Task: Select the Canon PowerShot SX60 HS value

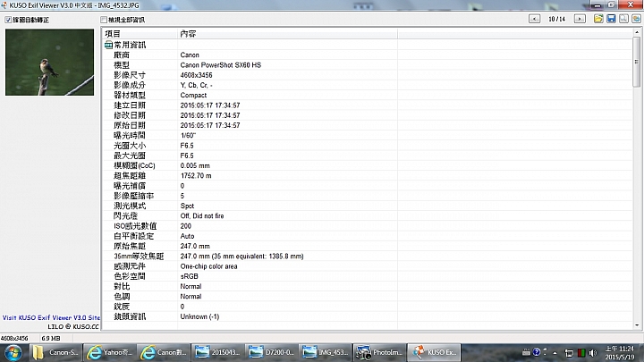Action: pos(221,65)
